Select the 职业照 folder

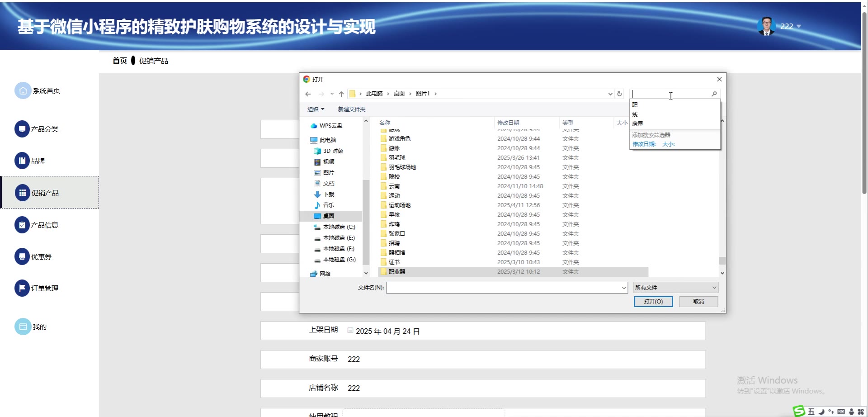(x=513, y=272)
